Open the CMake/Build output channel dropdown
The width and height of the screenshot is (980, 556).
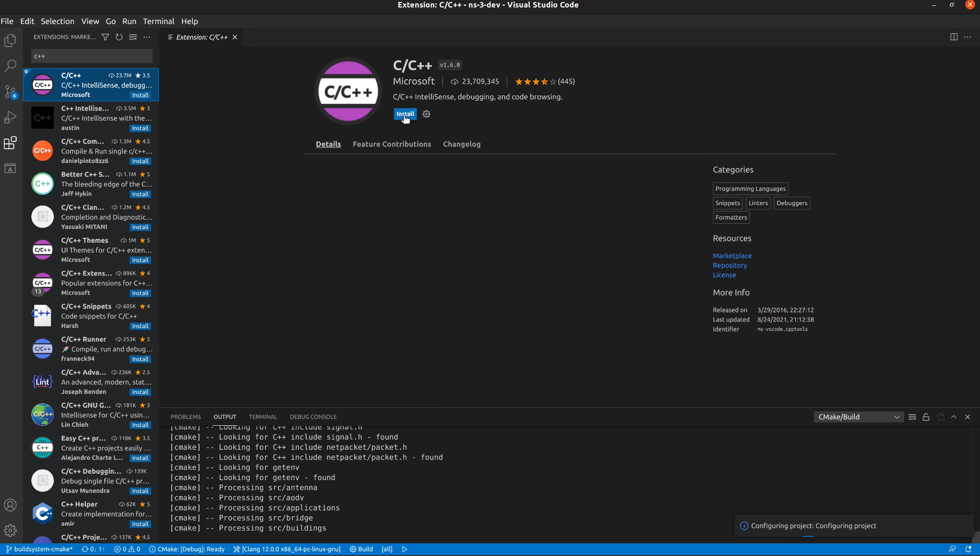(859, 417)
